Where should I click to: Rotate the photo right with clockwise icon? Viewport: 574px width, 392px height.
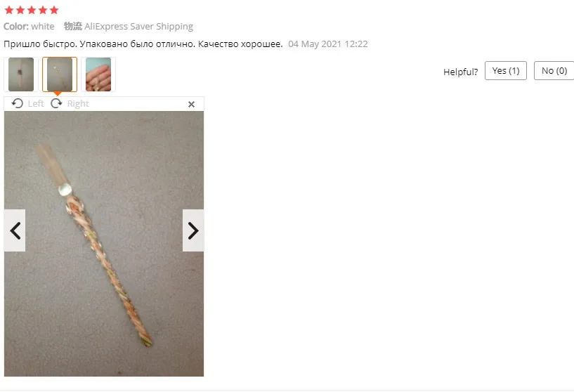click(56, 103)
